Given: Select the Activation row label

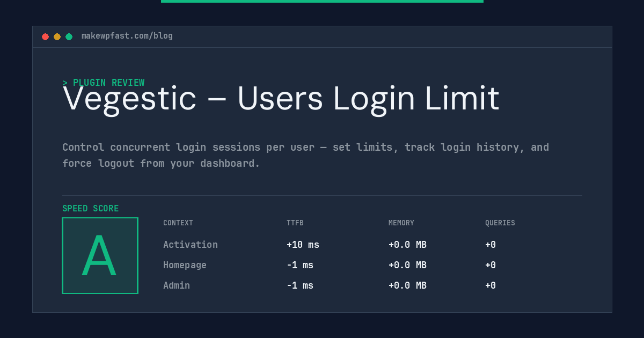Looking at the screenshot, I should pos(191,245).
